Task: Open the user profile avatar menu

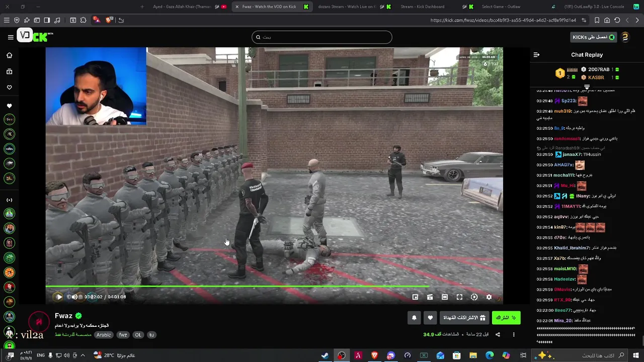Action: [x=625, y=37]
